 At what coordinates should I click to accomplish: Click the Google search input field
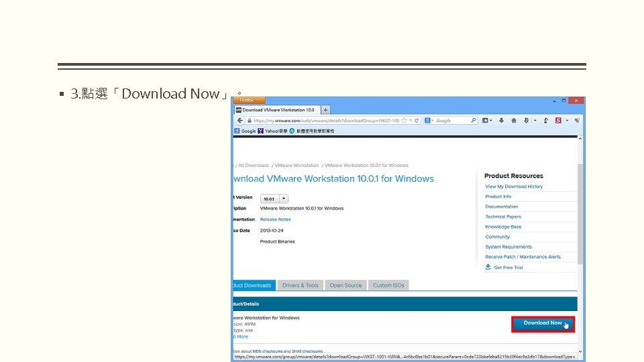pos(451,121)
